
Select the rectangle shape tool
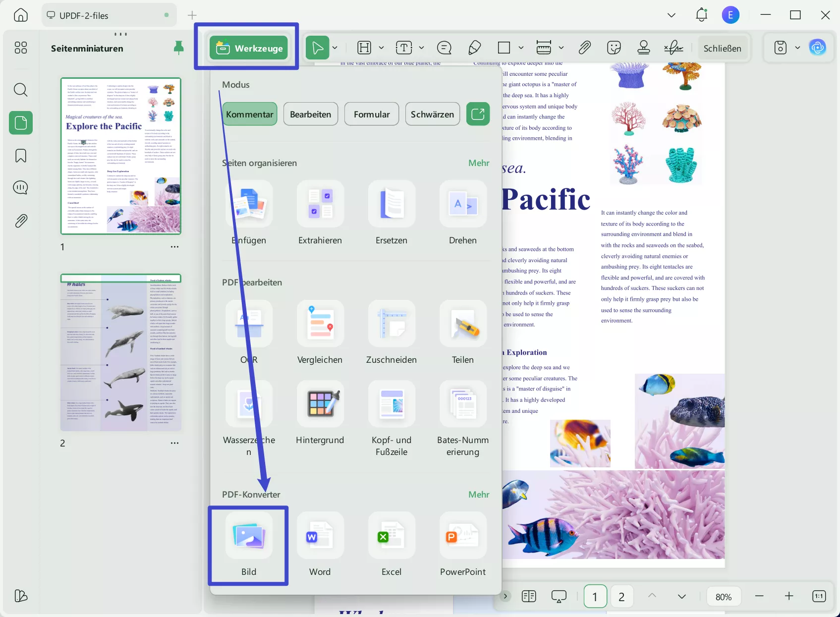click(x=504, y=48)
